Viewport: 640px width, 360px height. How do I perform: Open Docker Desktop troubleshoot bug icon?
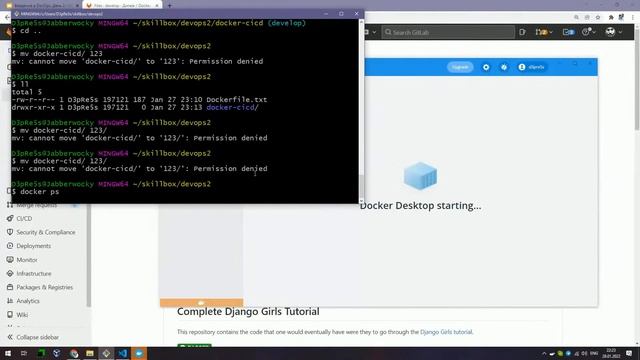pyautogui.click(x=504, y=67)
